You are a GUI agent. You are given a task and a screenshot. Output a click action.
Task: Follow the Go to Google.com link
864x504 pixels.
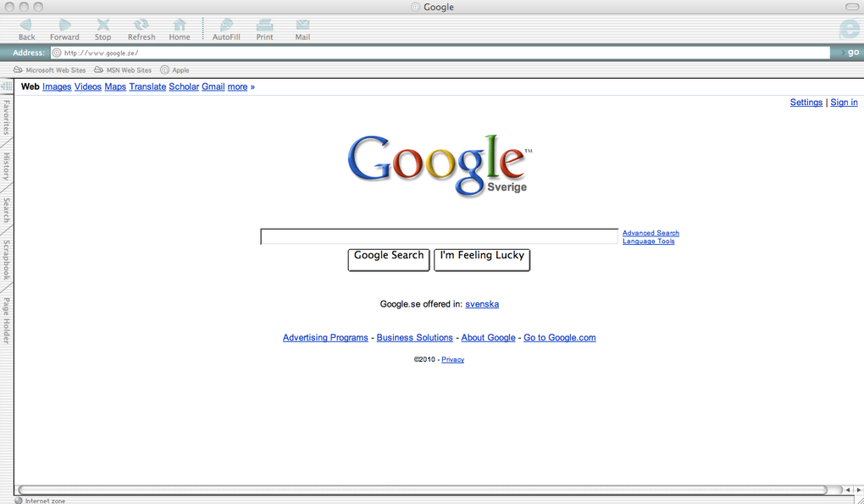pos(560,338)
